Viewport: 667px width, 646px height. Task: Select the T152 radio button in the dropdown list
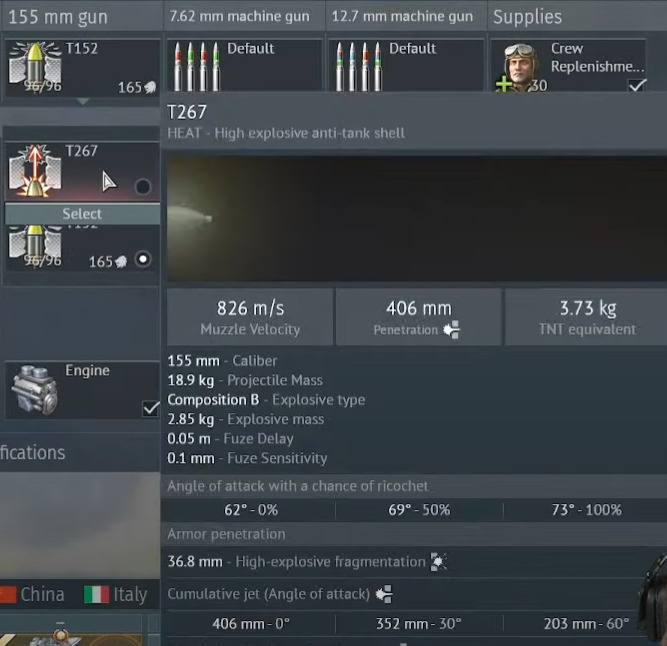(143, 259)
